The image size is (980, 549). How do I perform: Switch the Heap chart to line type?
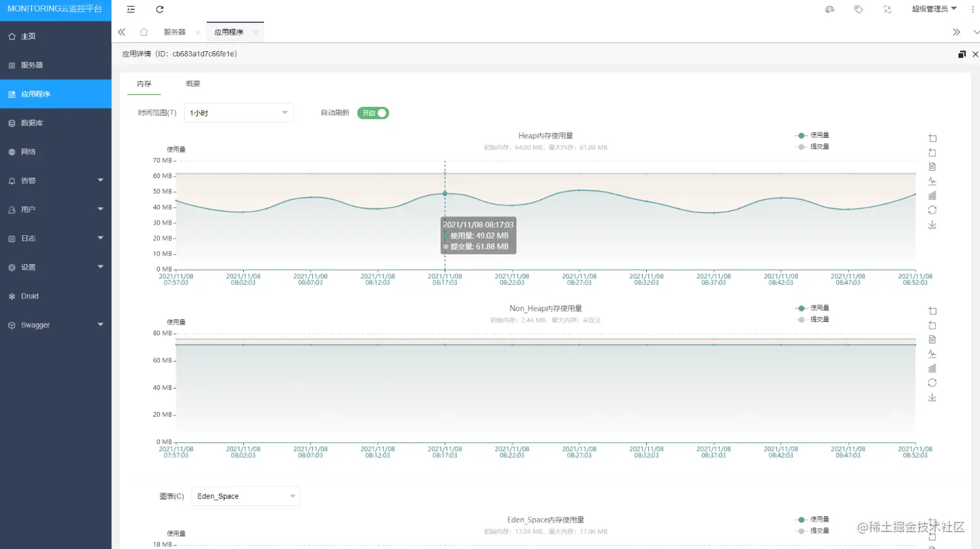932,181
